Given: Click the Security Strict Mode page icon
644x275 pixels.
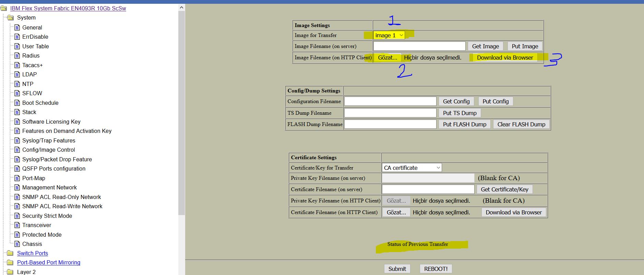Looking at the screenshot, I should tap(17, 216).
